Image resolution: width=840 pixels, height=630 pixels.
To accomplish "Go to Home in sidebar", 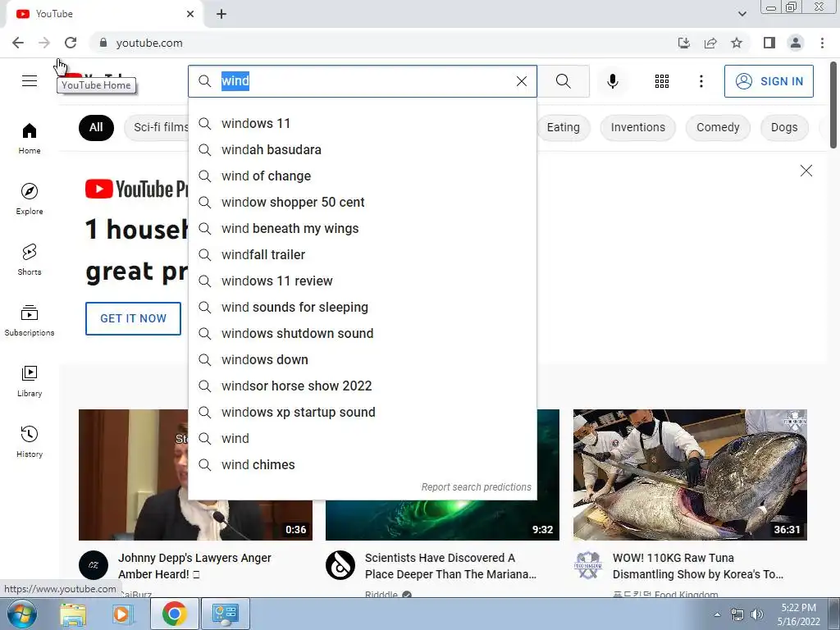I will click(30, 138).
